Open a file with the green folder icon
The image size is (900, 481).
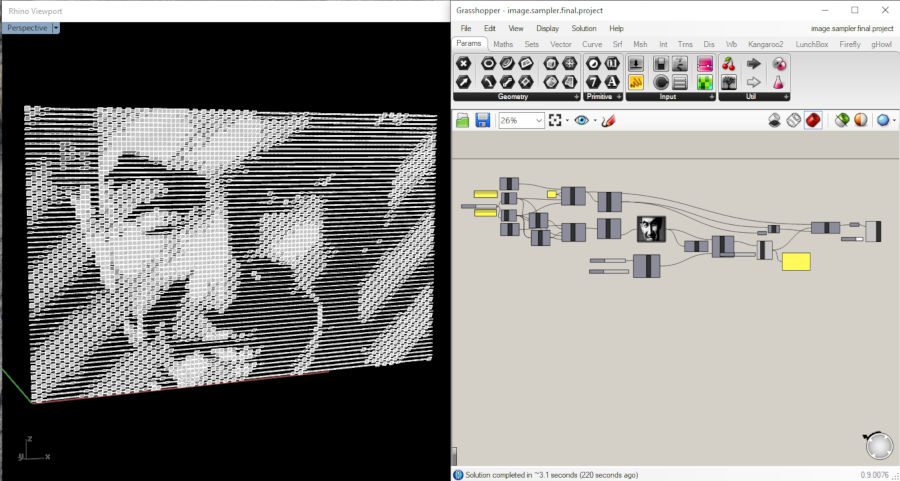coord(463,120)
